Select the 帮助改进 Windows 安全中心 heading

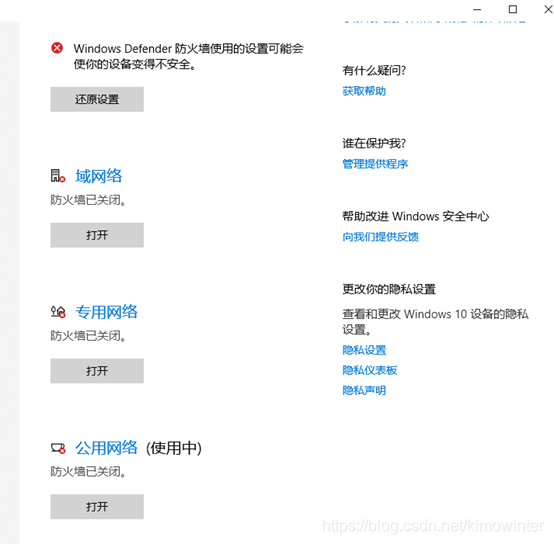(x=416, y=216)
